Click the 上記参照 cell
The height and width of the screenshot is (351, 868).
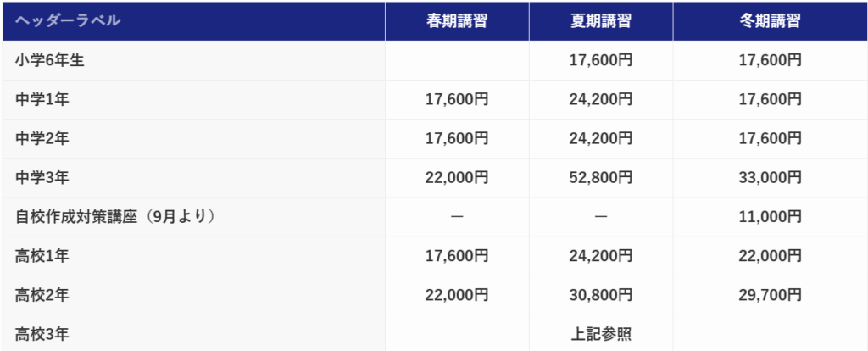pos(601,334)
